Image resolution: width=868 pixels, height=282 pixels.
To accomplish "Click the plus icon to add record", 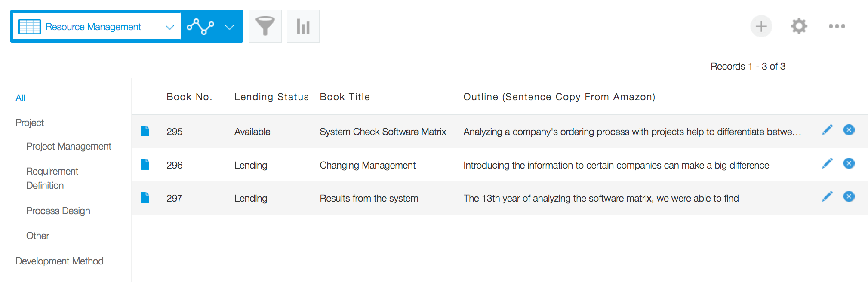I will (x=761, y=26).
